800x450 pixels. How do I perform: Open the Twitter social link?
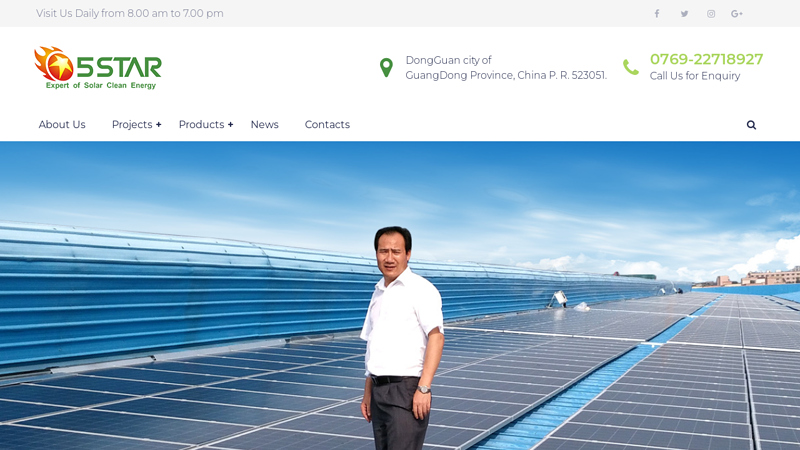(684, 14)
